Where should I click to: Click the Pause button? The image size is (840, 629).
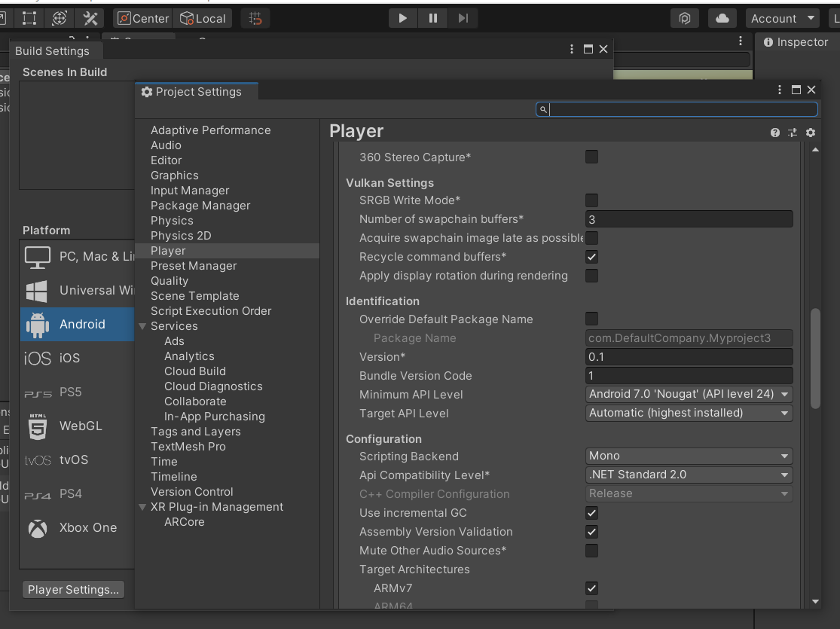[433, 18]
